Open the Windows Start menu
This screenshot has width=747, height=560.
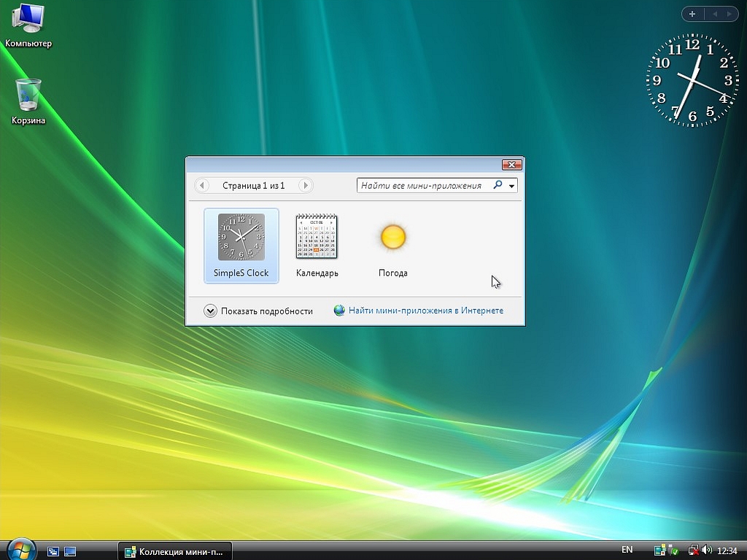[x=20, y=550]
